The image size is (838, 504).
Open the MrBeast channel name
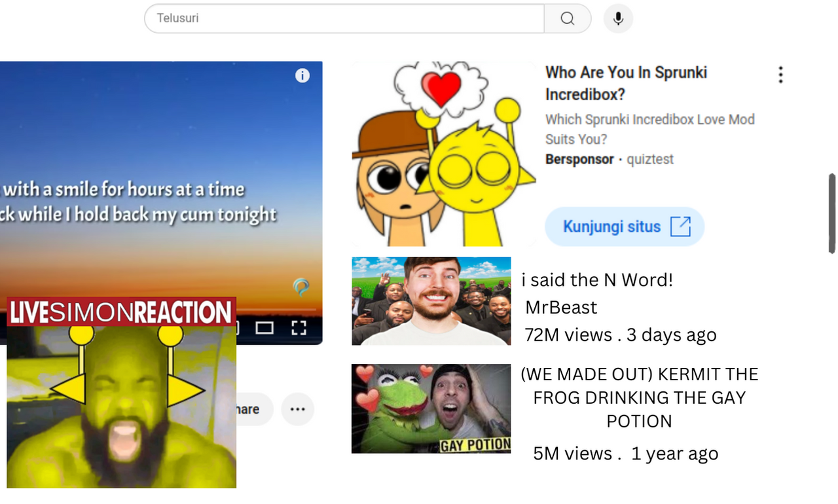click(561, 308)
